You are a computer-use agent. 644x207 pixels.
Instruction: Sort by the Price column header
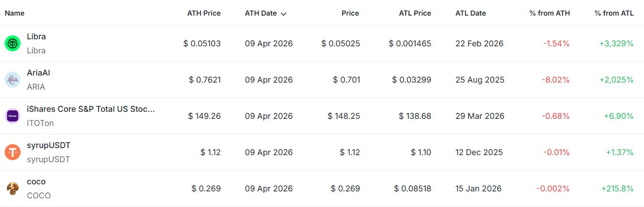pos(350,14)
